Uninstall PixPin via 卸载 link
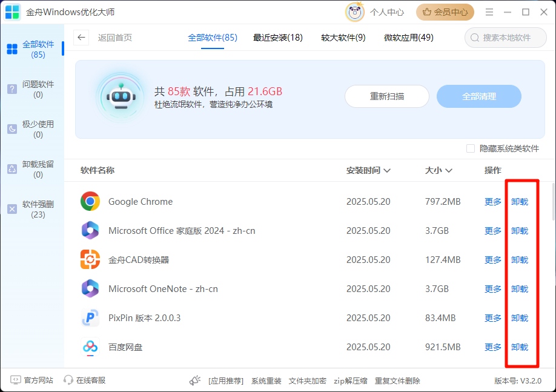Viewport: 556px width, 392px height. click(520, 318)
